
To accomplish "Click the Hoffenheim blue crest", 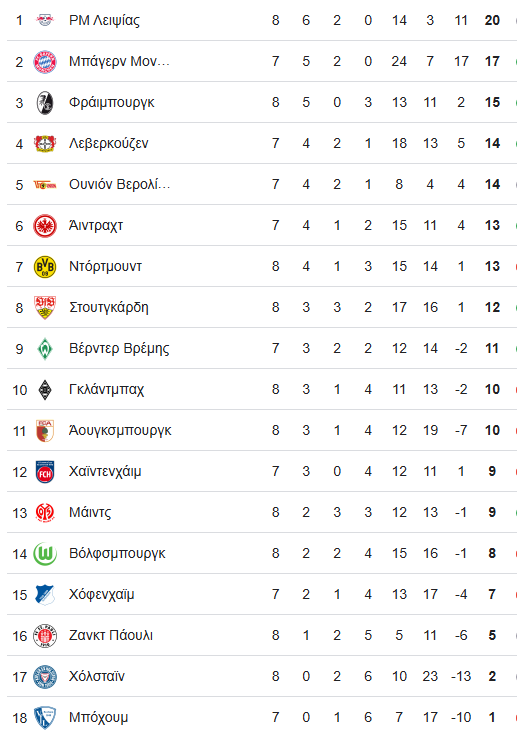I will coord(45,595).
